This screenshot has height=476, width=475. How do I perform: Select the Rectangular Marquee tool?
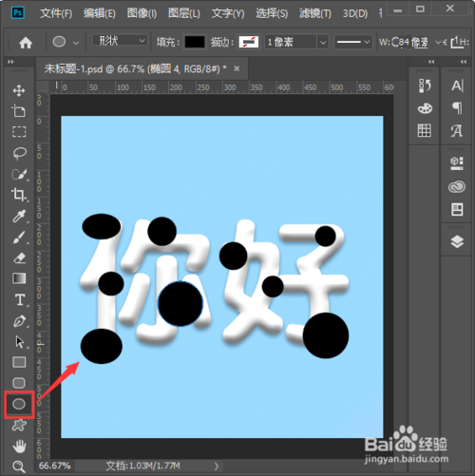click(19, 132)
